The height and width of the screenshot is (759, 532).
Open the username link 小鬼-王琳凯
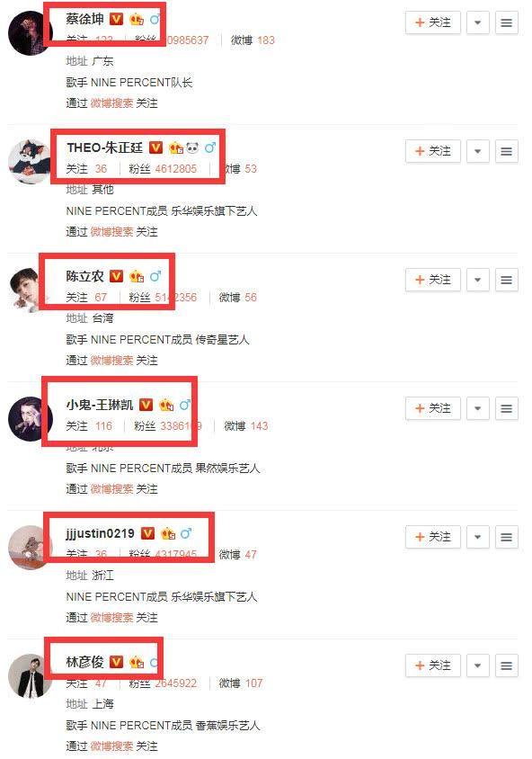100,404
